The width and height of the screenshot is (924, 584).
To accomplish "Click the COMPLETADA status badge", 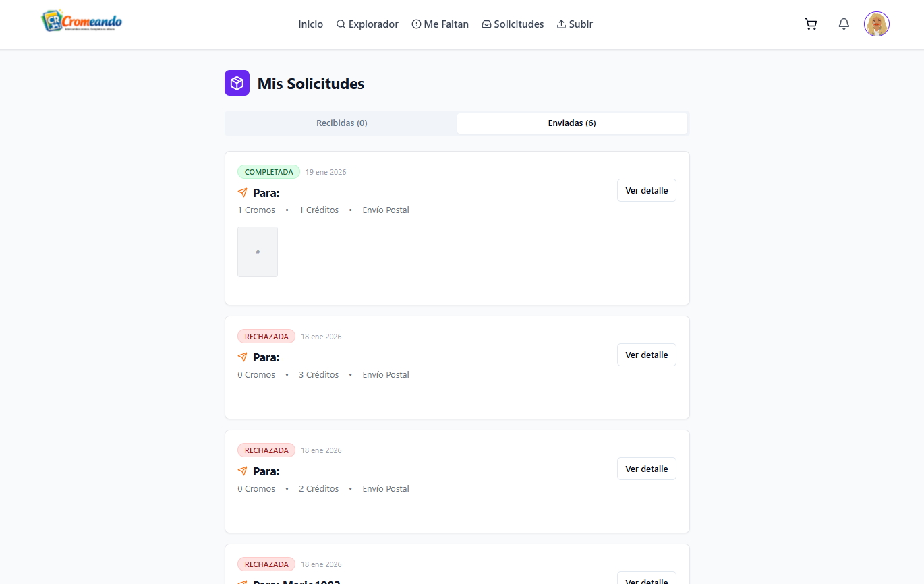I will (x=268, y=172).
